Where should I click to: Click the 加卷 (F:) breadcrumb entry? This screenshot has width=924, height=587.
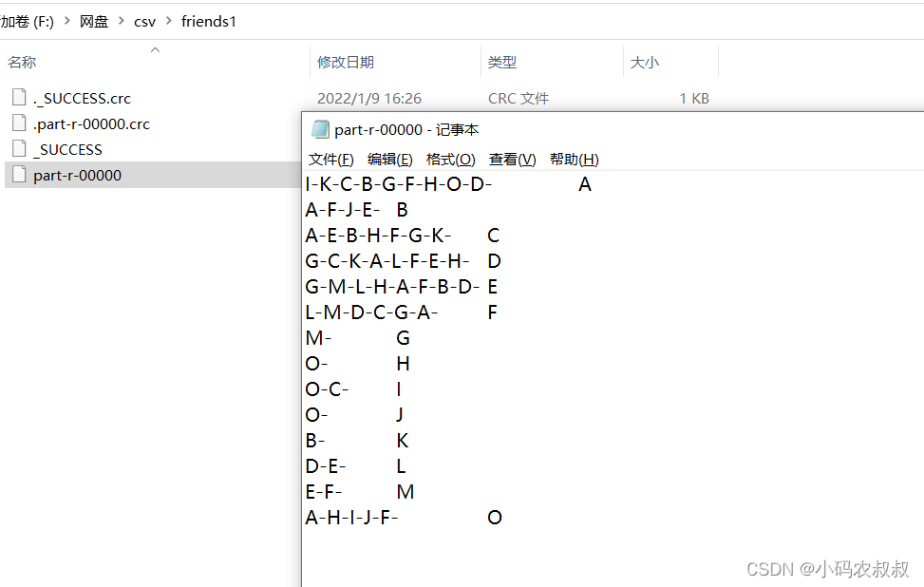click(29, 21)
